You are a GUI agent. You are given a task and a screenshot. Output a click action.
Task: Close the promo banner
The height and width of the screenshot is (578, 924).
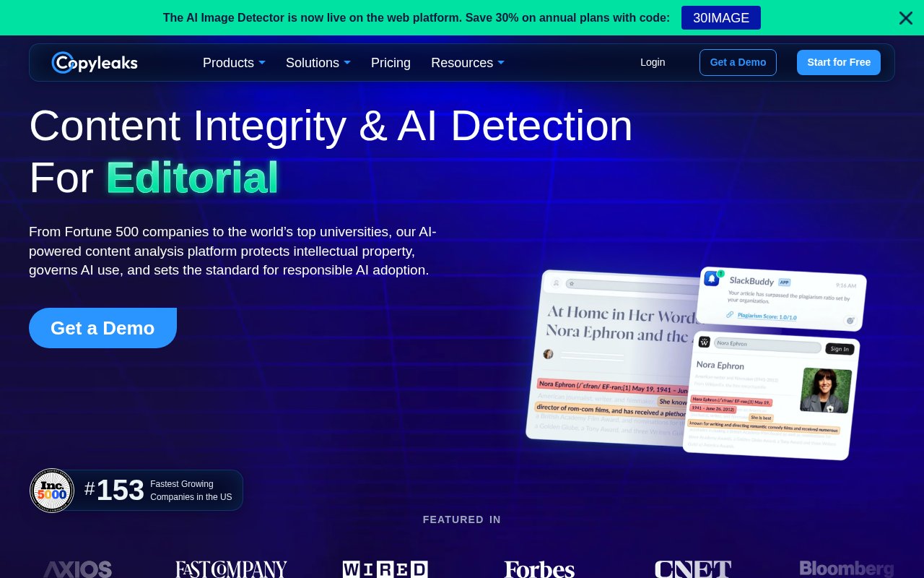click(905, 18)
